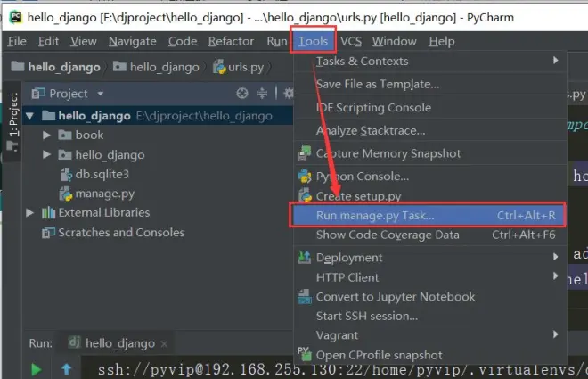This screenshot has width=588, height=379.
Task: Click PyCharm logo in title bar
Action: 15,17
